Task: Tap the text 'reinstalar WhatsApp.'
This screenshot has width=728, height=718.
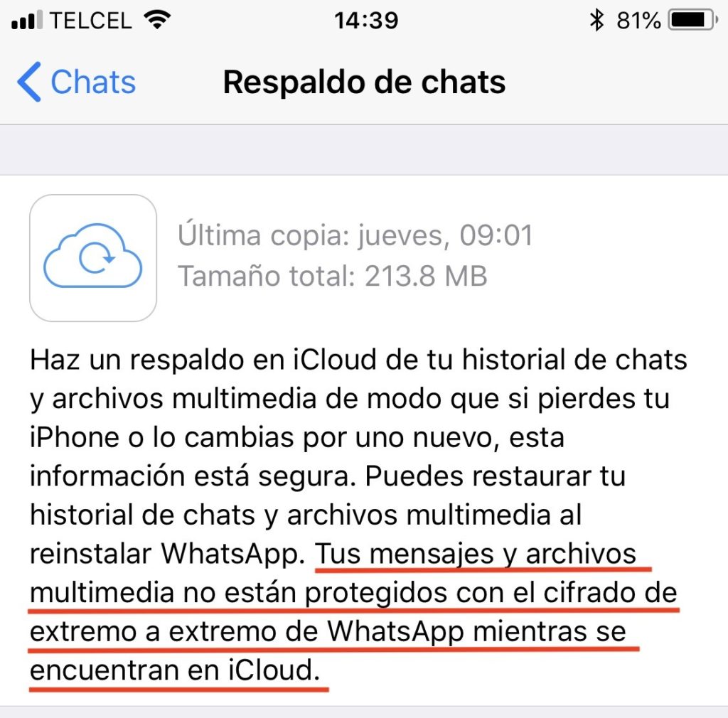Action: pos(168,554)
